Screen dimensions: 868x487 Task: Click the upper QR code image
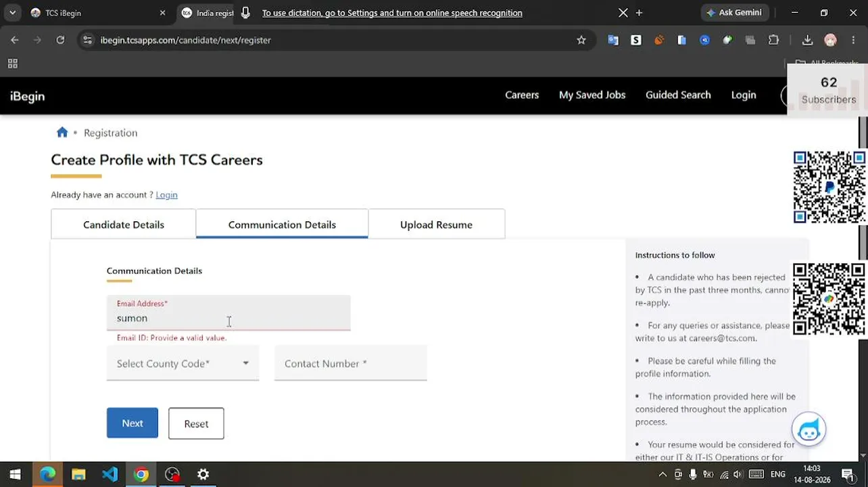click(x=829, y=187)
